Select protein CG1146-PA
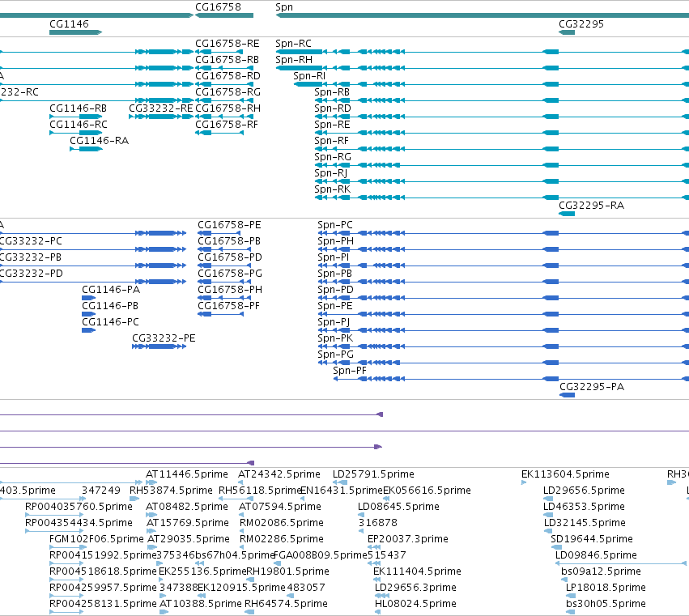This screenshot has width=689, height=616. (x=111, y=290)
